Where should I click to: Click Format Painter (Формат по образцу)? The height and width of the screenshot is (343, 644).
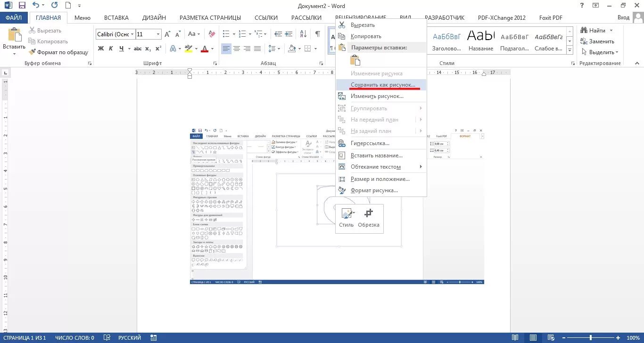58,52
